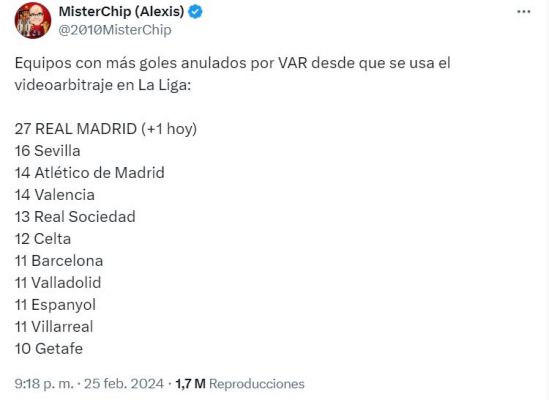Click the 16 Sevilla line
549x400 pixels.
(48, 151)
